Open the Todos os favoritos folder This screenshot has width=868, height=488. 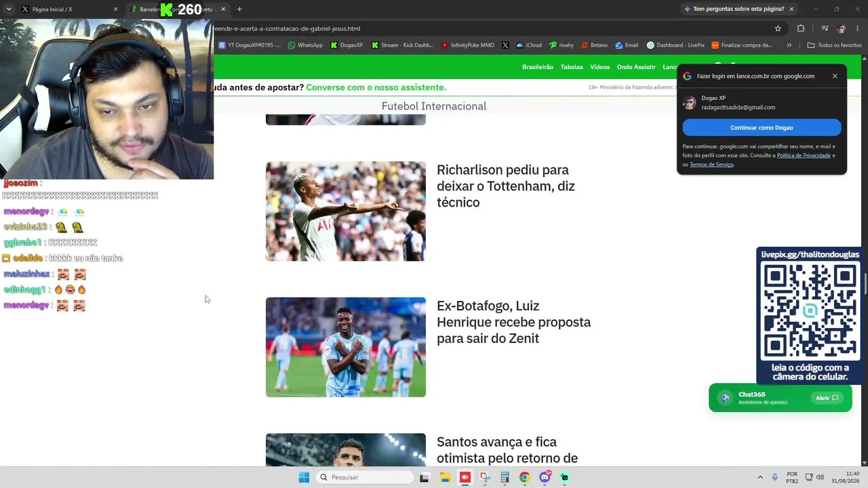point(834,45)
